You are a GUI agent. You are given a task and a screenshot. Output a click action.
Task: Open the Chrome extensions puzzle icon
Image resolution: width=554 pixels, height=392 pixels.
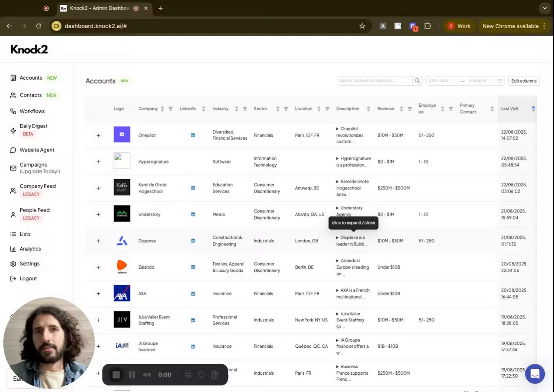point(428,26)
